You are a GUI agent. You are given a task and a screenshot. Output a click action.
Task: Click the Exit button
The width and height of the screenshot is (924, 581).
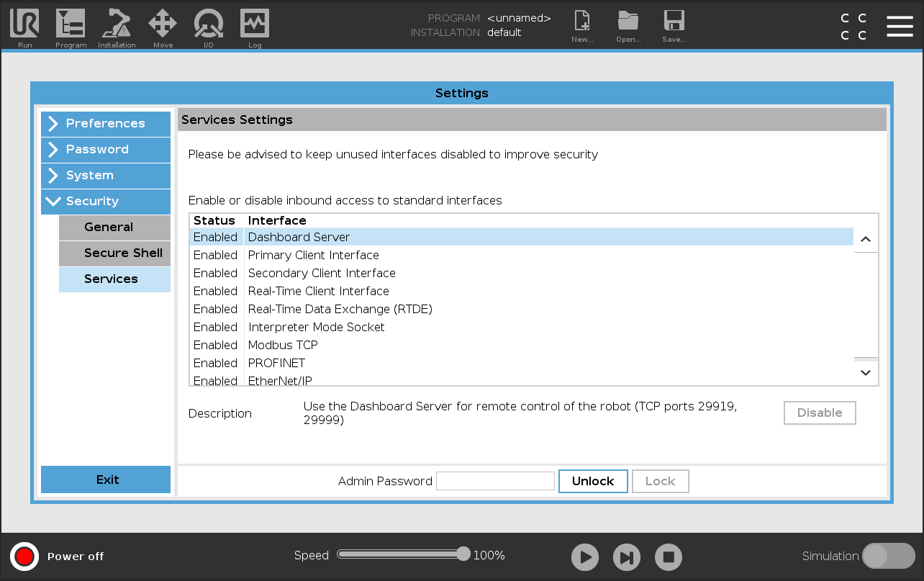(x=106, y=479)
